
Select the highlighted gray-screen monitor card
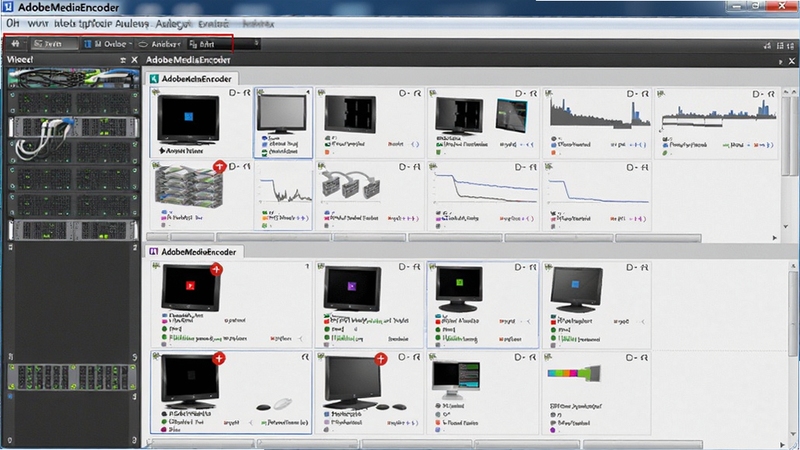pyautogui.click(x=283, y=123)
